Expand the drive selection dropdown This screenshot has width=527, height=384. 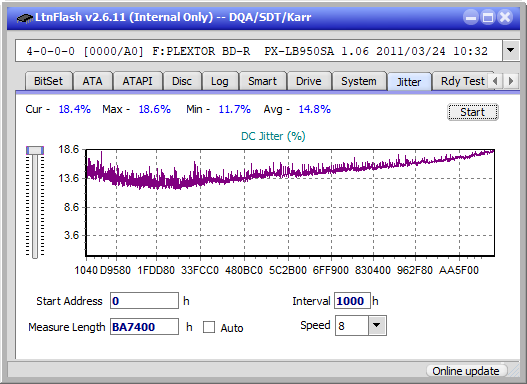point(511,51)
